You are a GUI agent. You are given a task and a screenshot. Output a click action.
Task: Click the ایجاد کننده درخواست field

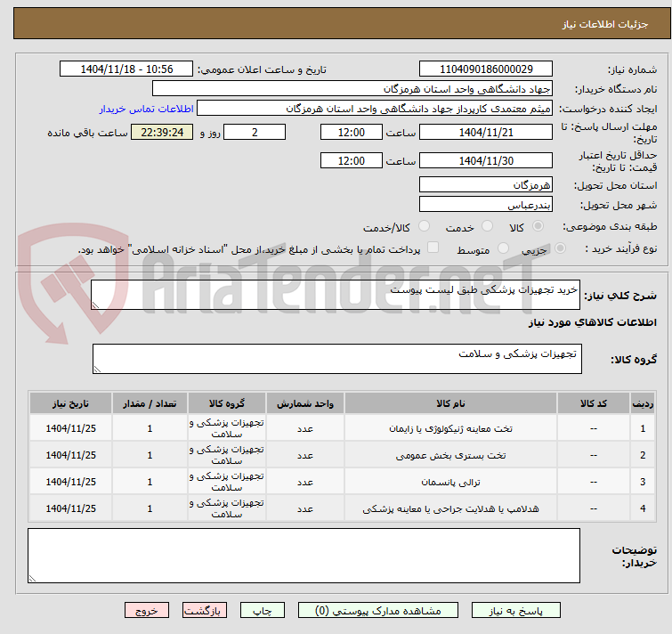[x=375, y=109]
